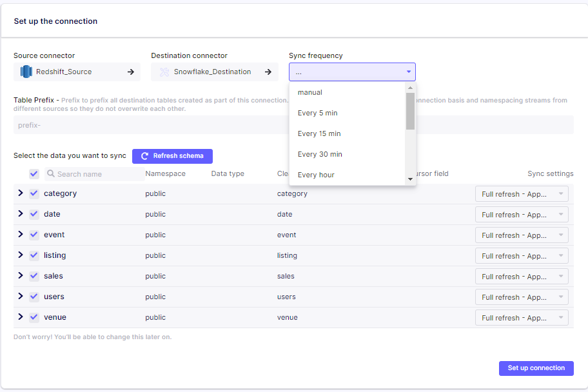
Task: Click the Set up connection button
Action: click(x=536, y=368)
